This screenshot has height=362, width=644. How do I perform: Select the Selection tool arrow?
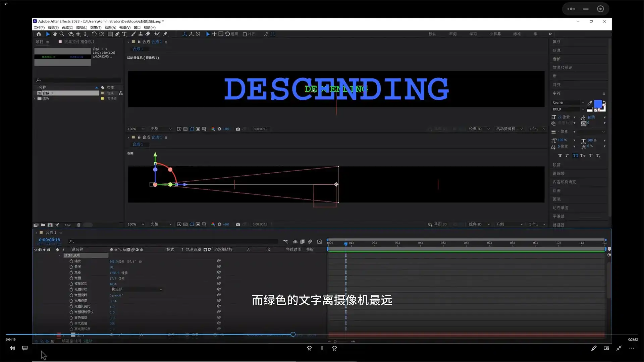[48, 34]
